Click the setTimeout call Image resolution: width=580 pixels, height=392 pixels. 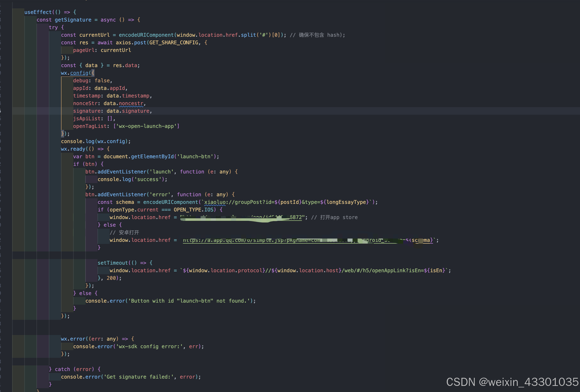(113, 263)
